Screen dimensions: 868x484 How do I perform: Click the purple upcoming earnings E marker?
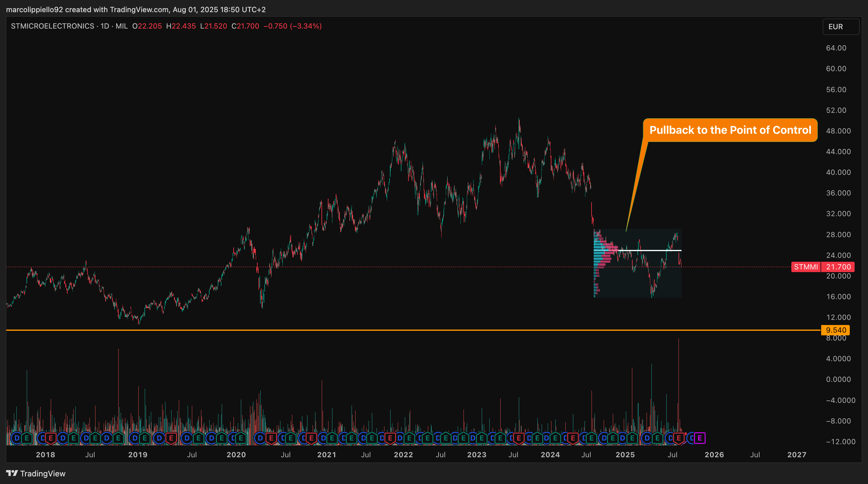700,438
